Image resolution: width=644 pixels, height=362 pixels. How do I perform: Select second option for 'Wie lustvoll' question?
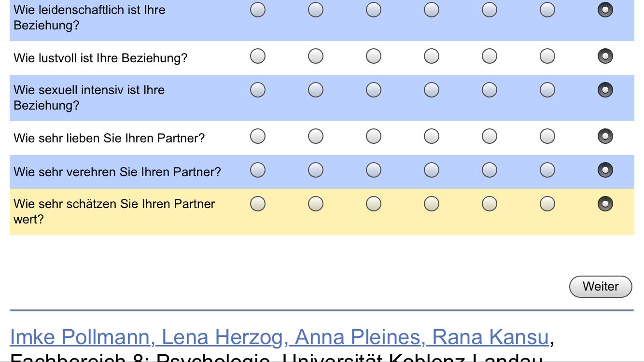316,56
